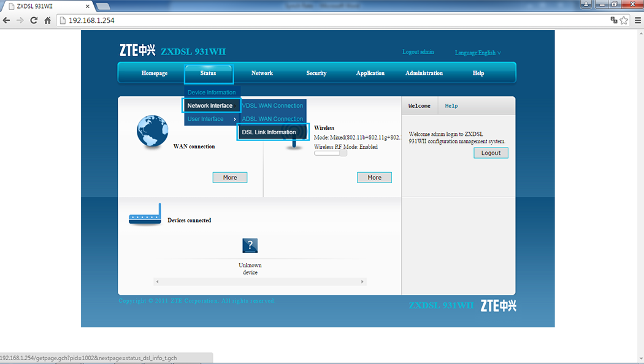Image resolution: width=644 pixels, height=364 pixels.
Task: Click the ZXDSL 931WII tab title
Action: click(x=34, y=6)
